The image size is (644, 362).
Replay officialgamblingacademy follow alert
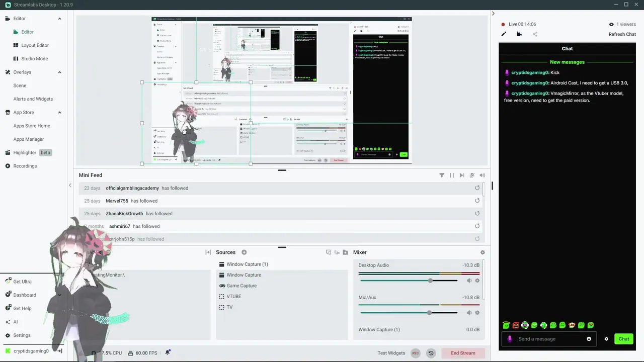pyautogui.click(x=477, y=188)
